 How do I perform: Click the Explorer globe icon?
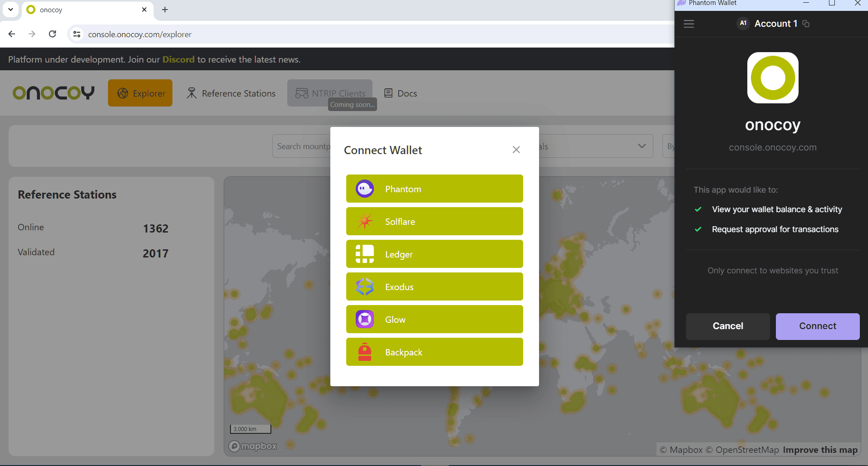point(123,93)
